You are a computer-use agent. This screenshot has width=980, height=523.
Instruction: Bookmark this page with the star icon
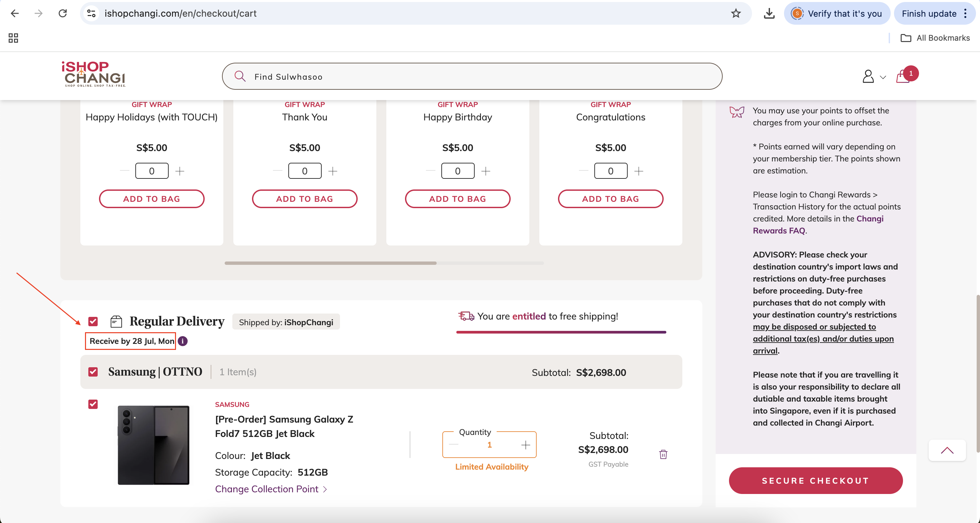coord(736,14)
